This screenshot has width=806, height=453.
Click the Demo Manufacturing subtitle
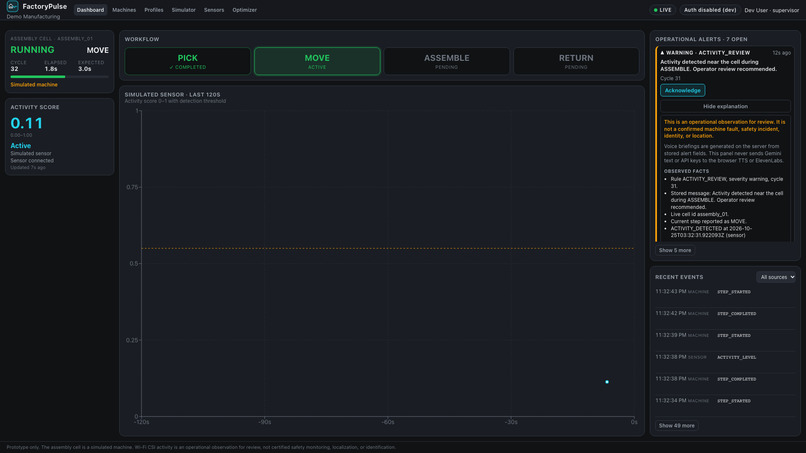33,17
